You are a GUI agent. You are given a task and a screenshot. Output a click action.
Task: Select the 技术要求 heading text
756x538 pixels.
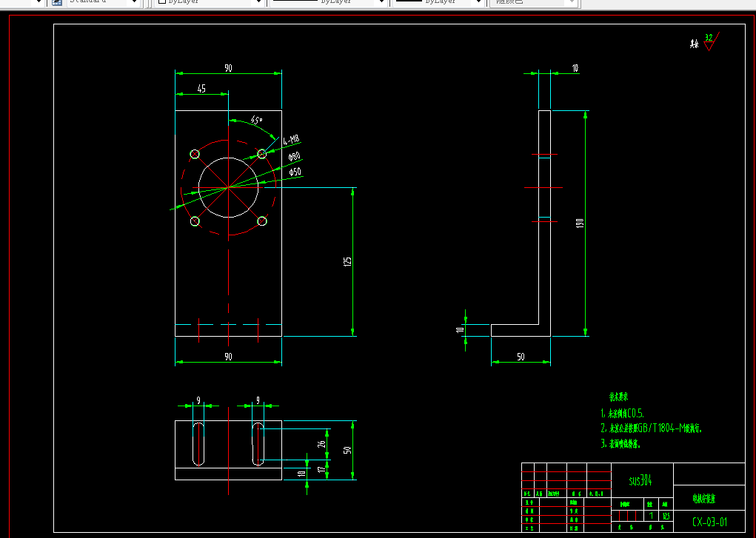coord(618,397)
